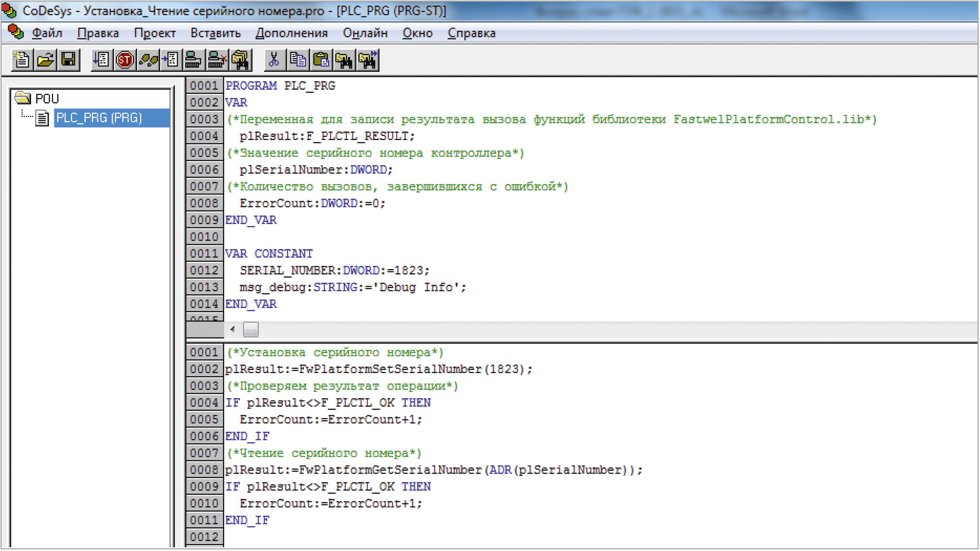Open the Дополнения menu

coord(291,33)
